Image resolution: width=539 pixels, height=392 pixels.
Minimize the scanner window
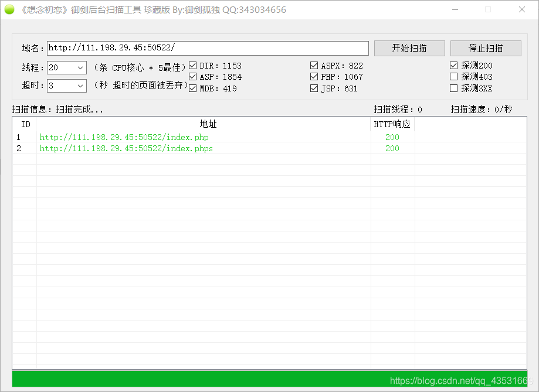tap(455, 9)
